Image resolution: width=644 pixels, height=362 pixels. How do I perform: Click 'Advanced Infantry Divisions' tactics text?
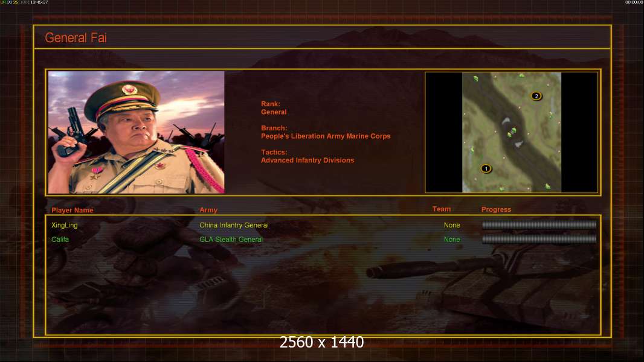tap(308, 160)
